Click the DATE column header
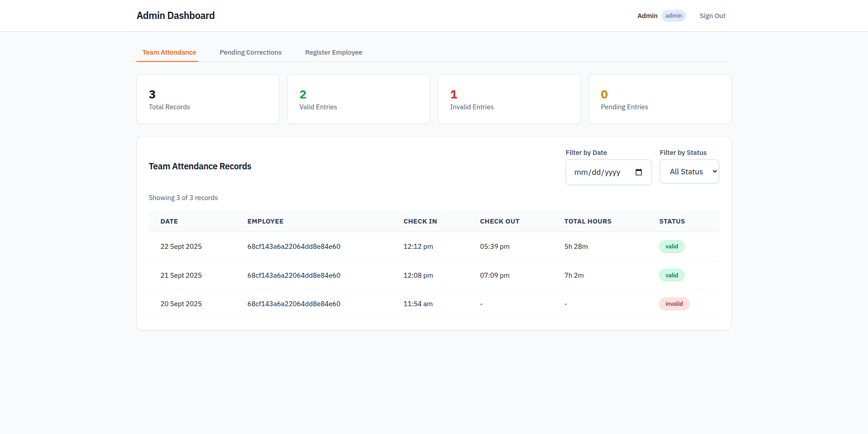This screenshot has height=434, width=868. pyautogui.click(x=169, y=221)
